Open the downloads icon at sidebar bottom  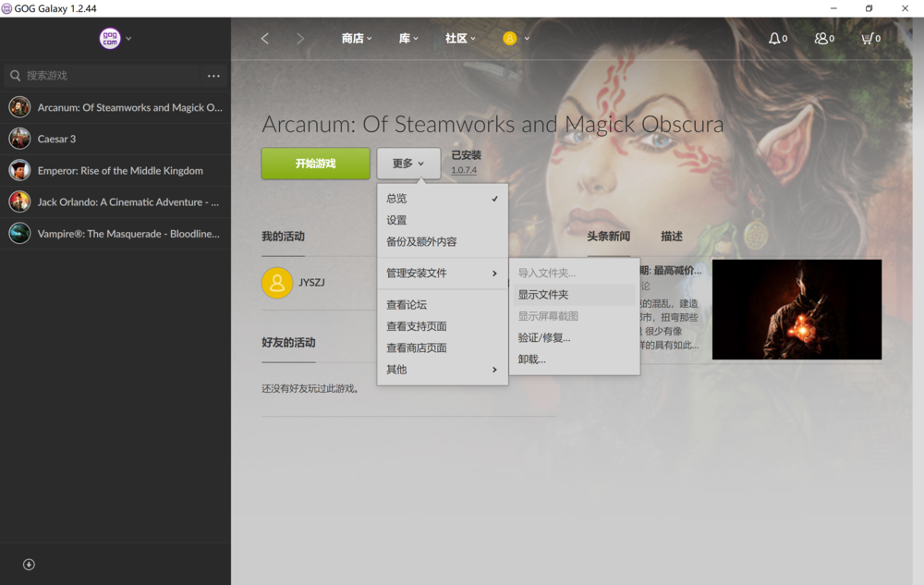[x=29, y=565]
